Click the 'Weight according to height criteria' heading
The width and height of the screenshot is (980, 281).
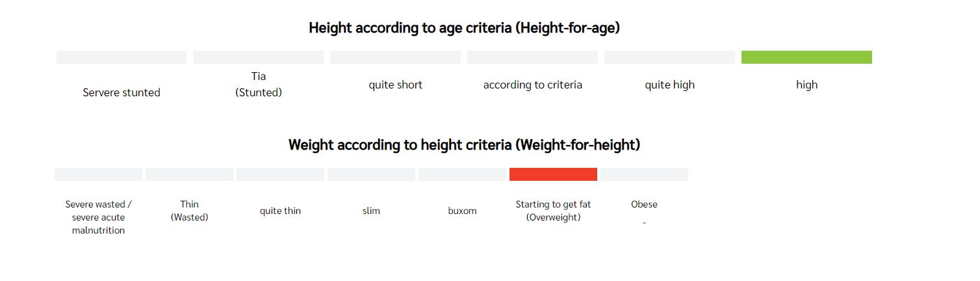[x=464, y=144]
